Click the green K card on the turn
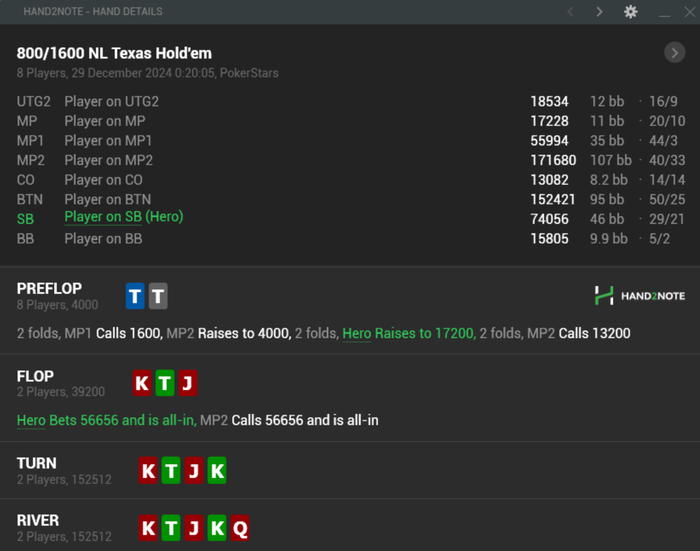This screenshot has width=700, height=551. click(217, 471)
